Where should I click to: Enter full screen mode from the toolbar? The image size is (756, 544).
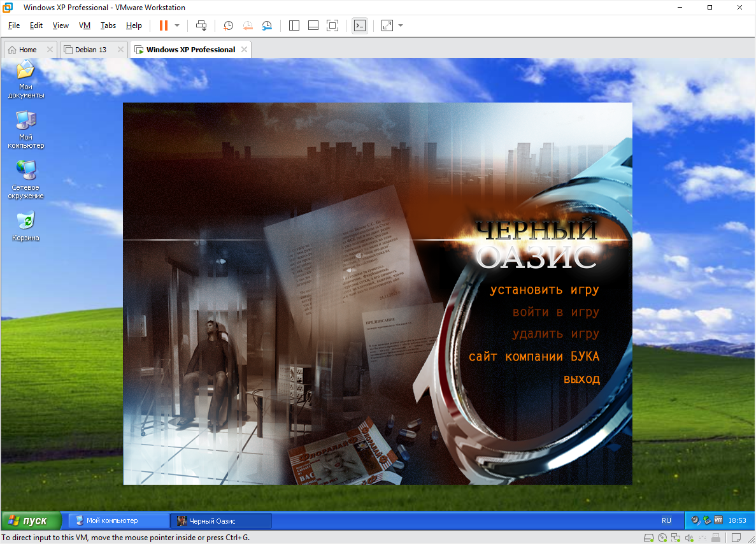click(x=332, y=25)
